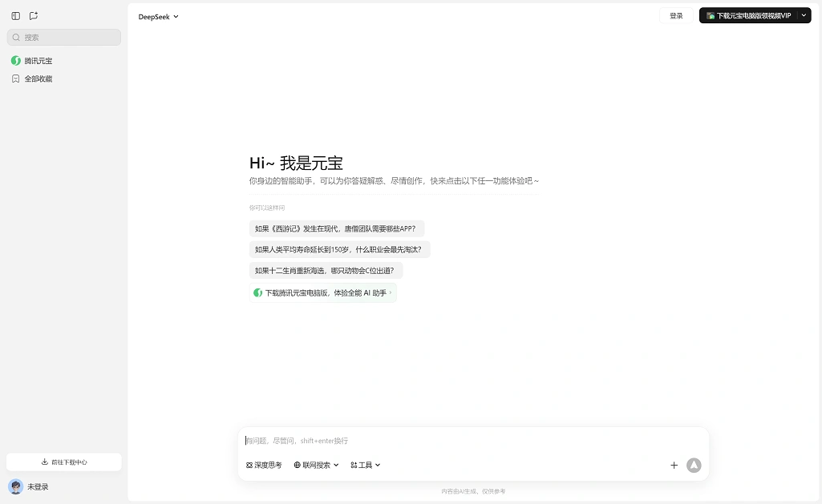This screenshot has width=822, height=504.
Task: Click the 登录 login button
Action: coord(676,15)
